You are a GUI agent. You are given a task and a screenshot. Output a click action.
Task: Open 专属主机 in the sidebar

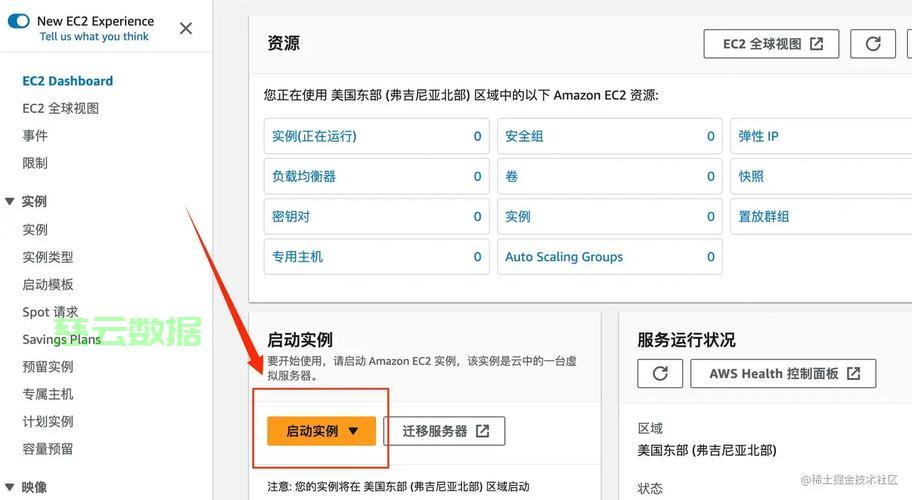(48, 394)
